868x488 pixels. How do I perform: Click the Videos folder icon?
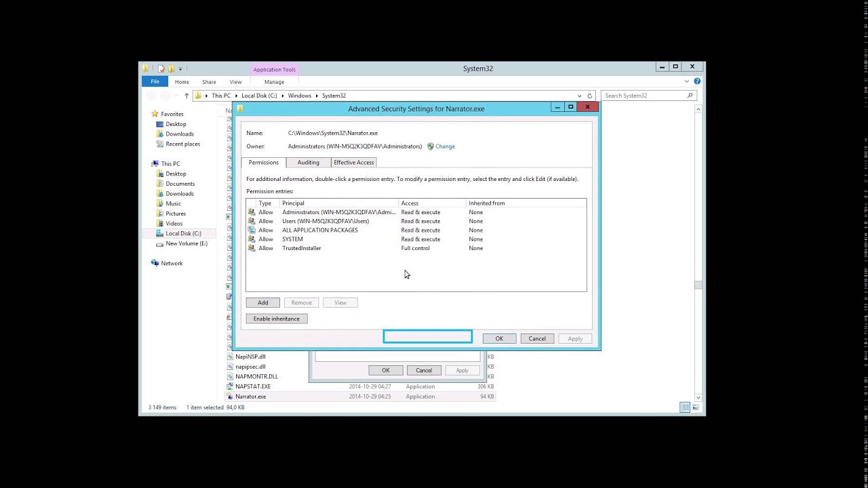pyautogui.click(x=160, y=224)
